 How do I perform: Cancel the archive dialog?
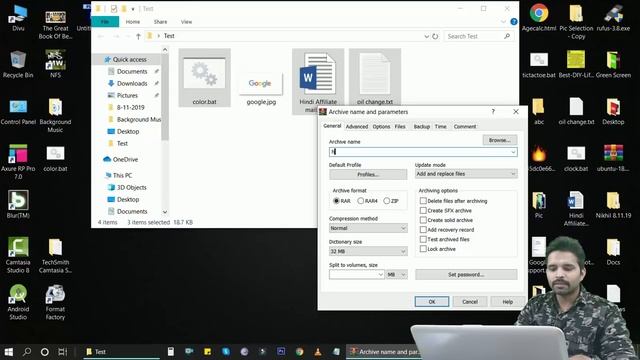(470, 302)
